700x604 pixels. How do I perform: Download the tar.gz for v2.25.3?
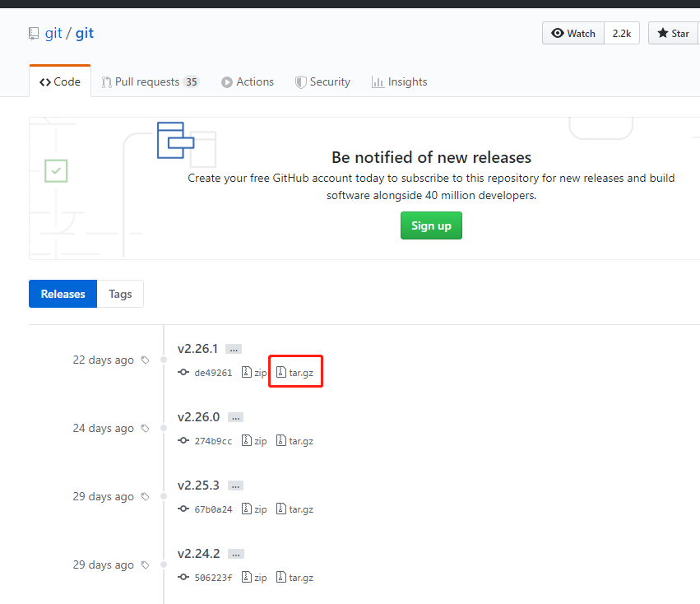click(294, 509)
